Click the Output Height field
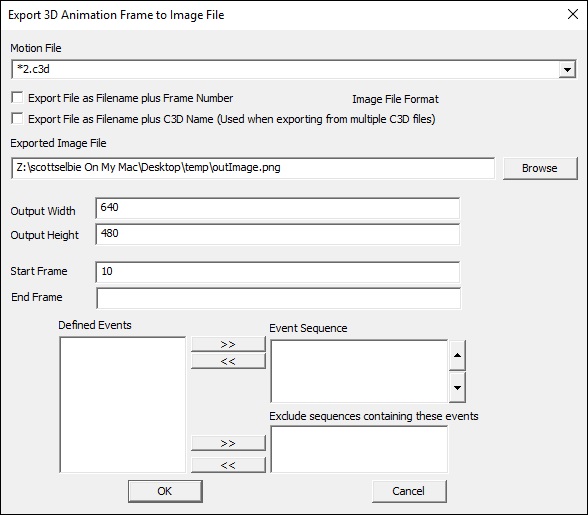Image resolution: width=588 pixels, height=515 pixels. [x=278, y=234]
